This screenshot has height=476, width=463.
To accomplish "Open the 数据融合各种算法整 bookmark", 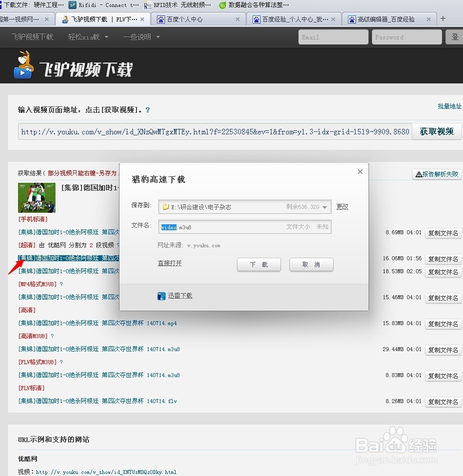I will [254, 5].
